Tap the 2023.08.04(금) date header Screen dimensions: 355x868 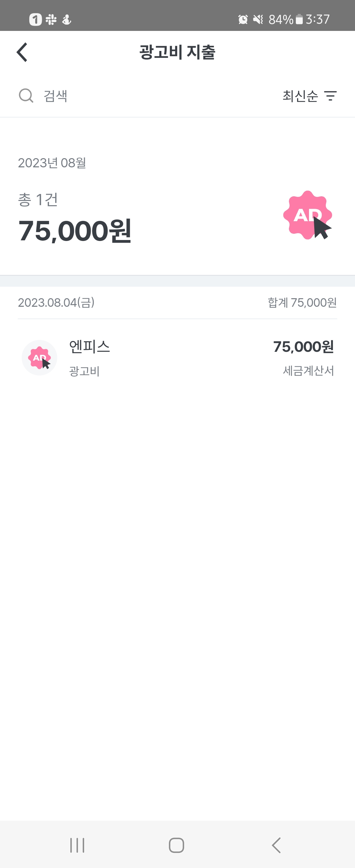click(x=56, y=302)
